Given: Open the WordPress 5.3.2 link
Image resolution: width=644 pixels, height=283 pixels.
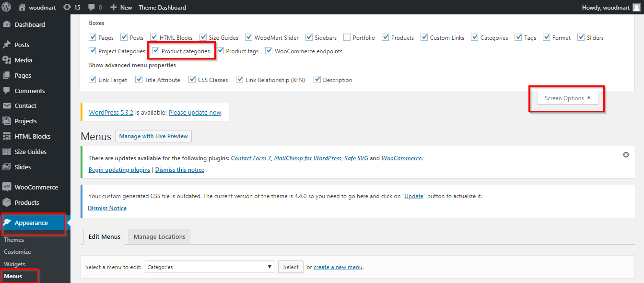Looking at the screenshot, I should 111,112.
